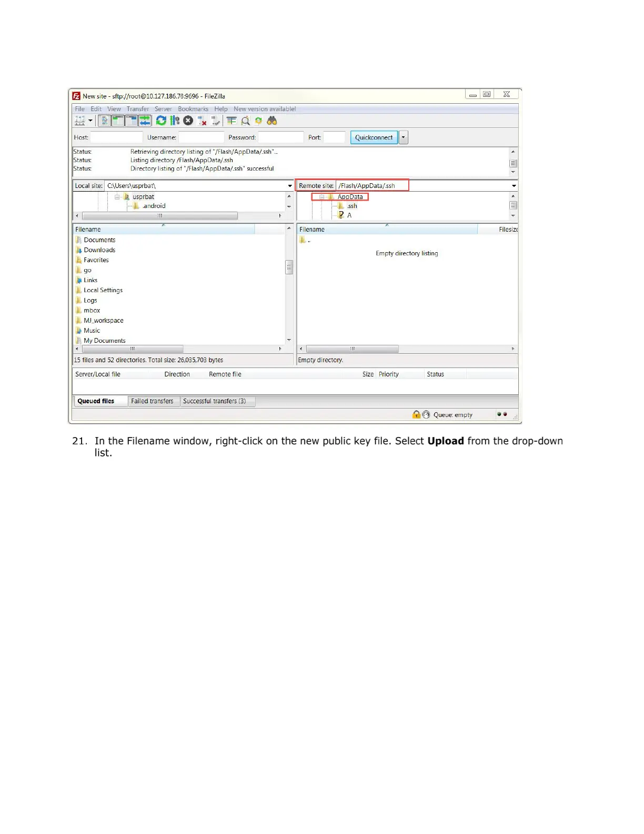Click the Priority column header

pos(400,374)
